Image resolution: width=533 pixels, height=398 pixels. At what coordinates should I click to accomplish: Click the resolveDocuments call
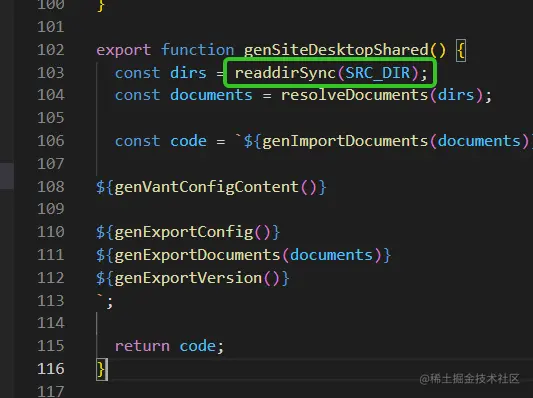[x=354, y=95]
